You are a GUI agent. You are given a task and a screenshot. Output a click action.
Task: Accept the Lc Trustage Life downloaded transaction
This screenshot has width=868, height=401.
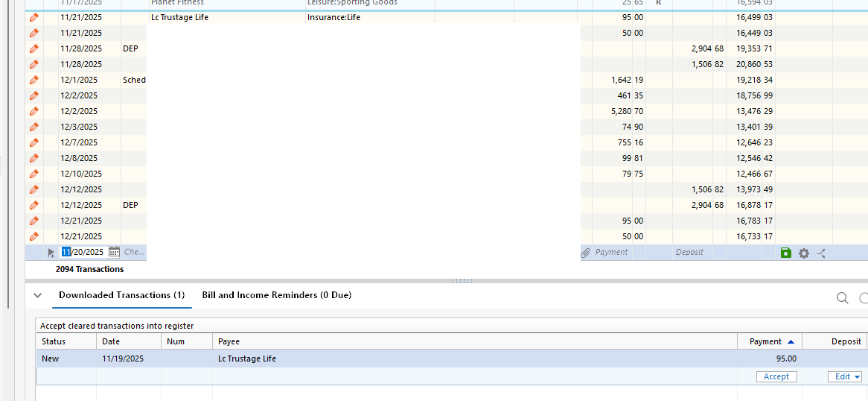776,376
